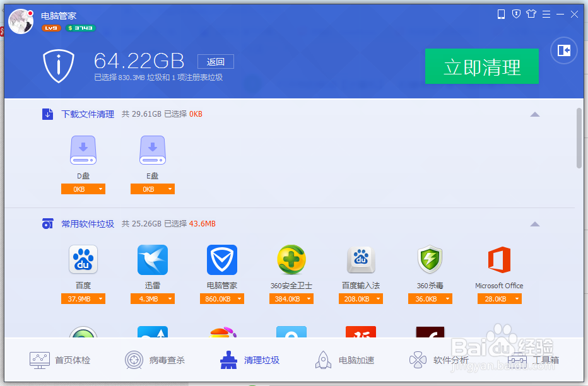This screenshot has width=588, height=386.
Task: Collapse the 下载文件清理 section
Action: pyautogui.click(x=535, y=114)
